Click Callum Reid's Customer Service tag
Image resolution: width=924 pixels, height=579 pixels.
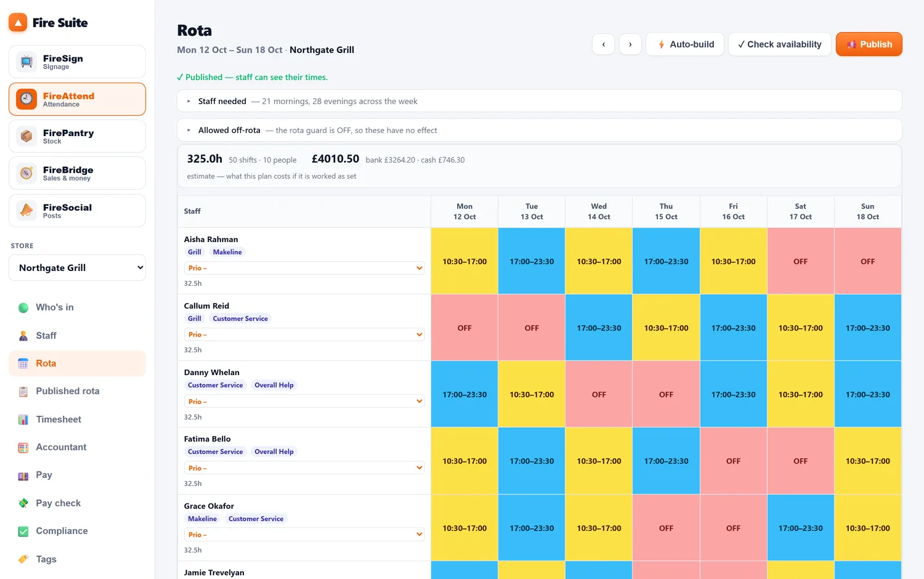coord(240,318)
